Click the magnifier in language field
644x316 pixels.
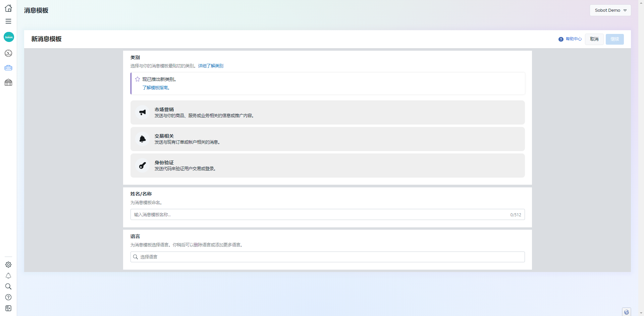pos(136,257)
